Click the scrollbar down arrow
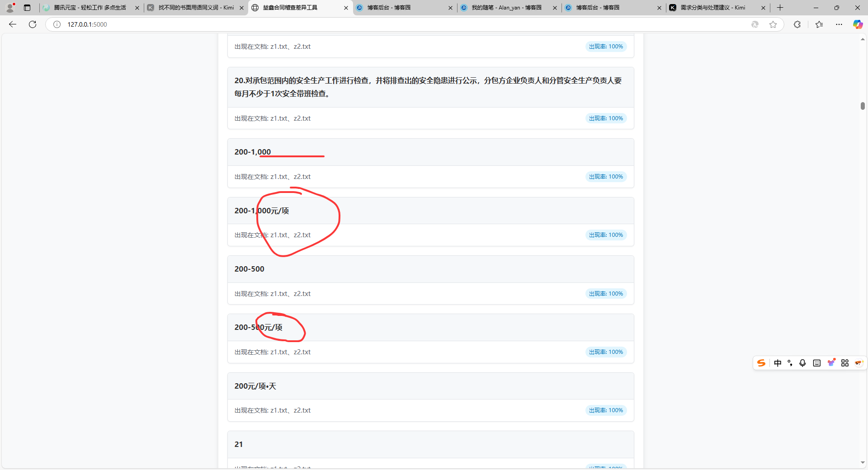Image resolution: width=868 pixels, height=470 pixels. pyautogui.click(x=863, y=463)
